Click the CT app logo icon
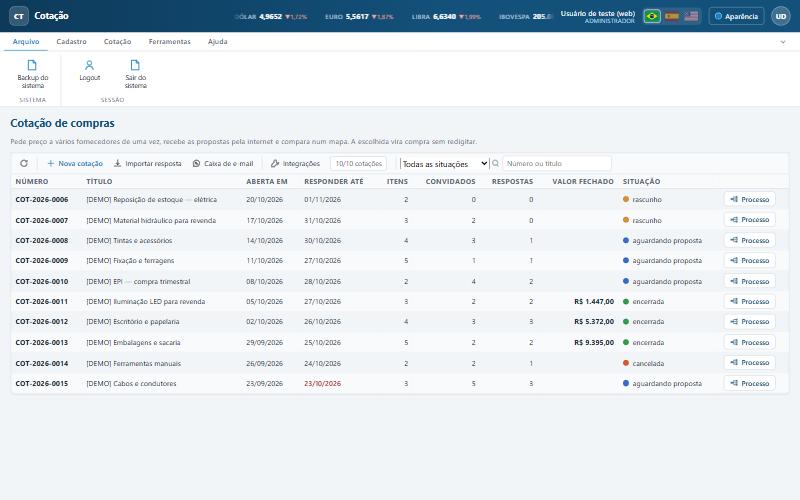The image size is (800, 500). click(x=19, y=16)
